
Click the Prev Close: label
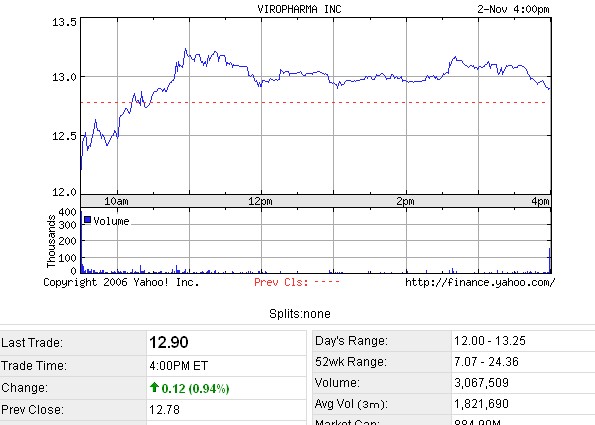32,410
